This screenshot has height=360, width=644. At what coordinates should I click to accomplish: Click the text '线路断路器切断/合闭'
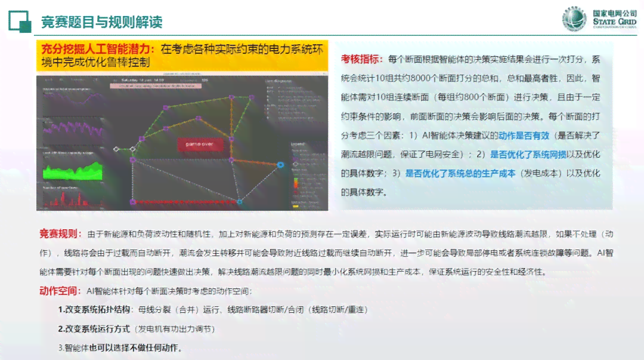tap(265, 309)
